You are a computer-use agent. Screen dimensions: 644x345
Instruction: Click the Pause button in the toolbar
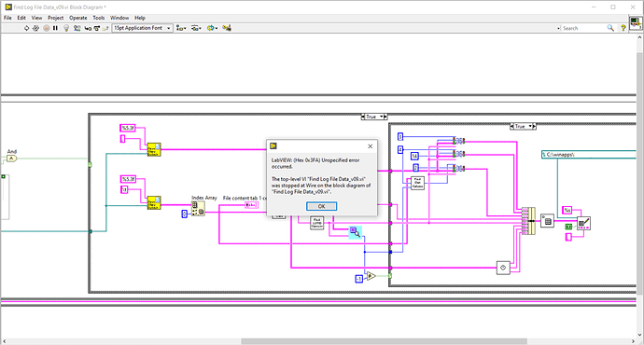point(55,28)
